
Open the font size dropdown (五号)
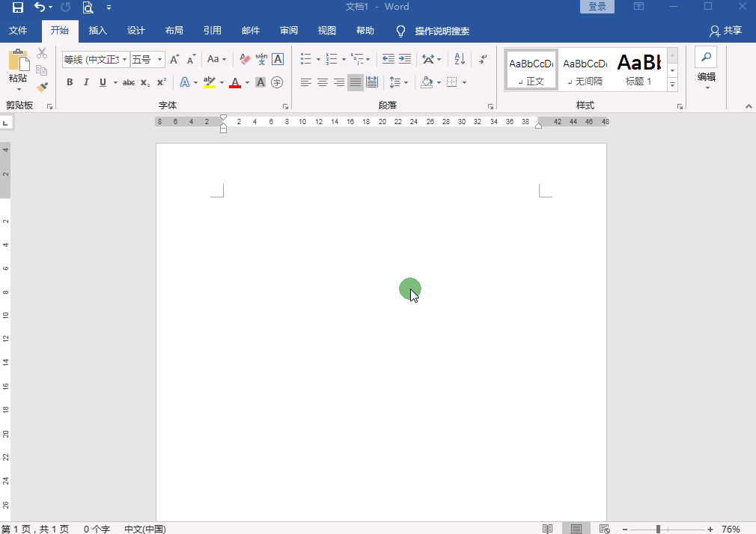pyautogui.click(x=159, y=59)
